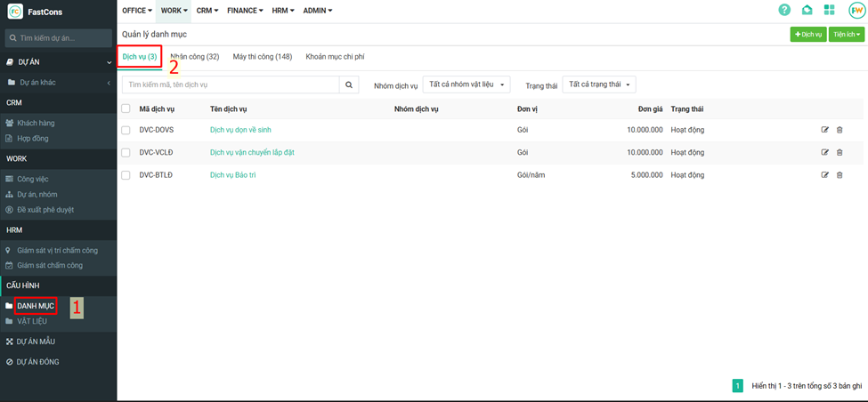Screen dimensions: 868x402
Task: Edit the DVC-DOVS service row
Action: click(825, 130)
